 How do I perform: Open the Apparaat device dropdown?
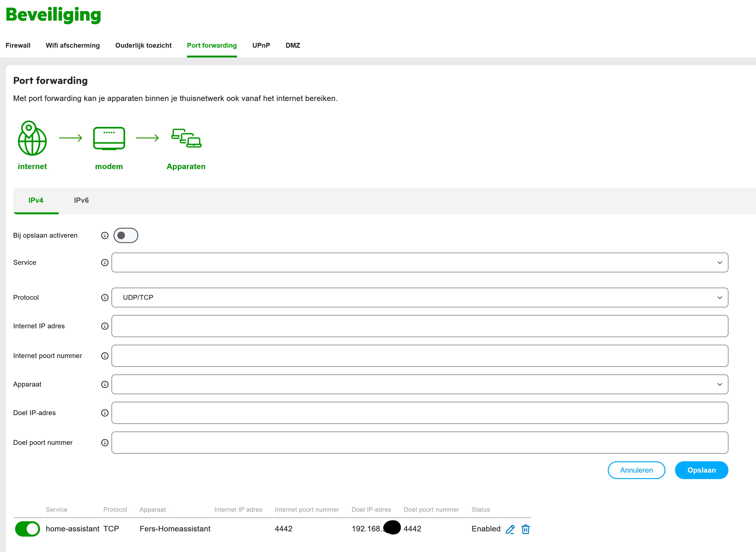tap(419, 384)
